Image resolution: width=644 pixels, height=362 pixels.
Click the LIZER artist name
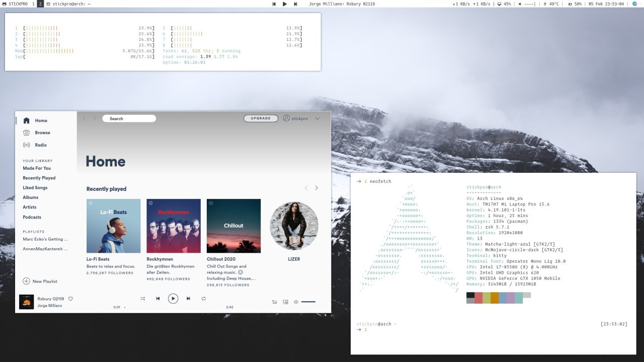(294, 259)
